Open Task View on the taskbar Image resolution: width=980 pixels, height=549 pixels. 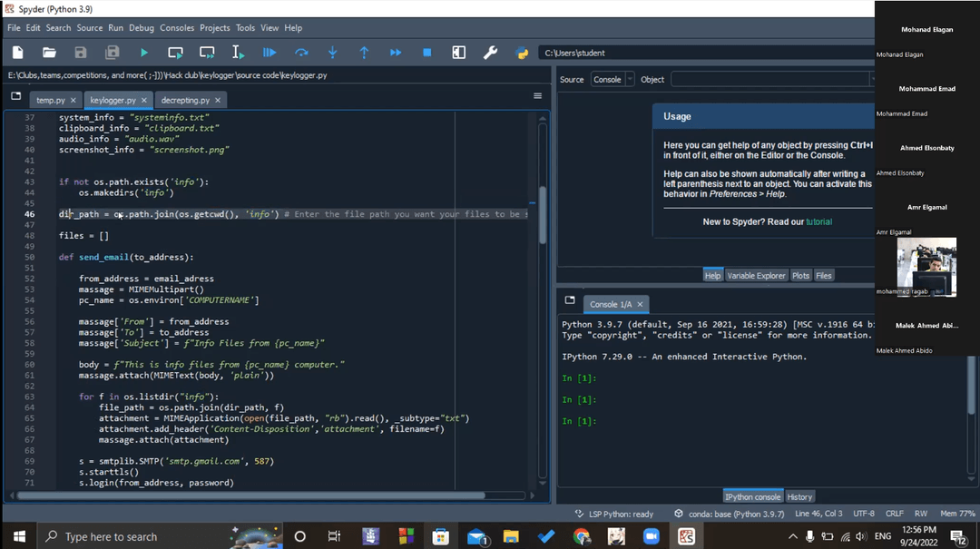pyautogui.click(x=334, y=536)
